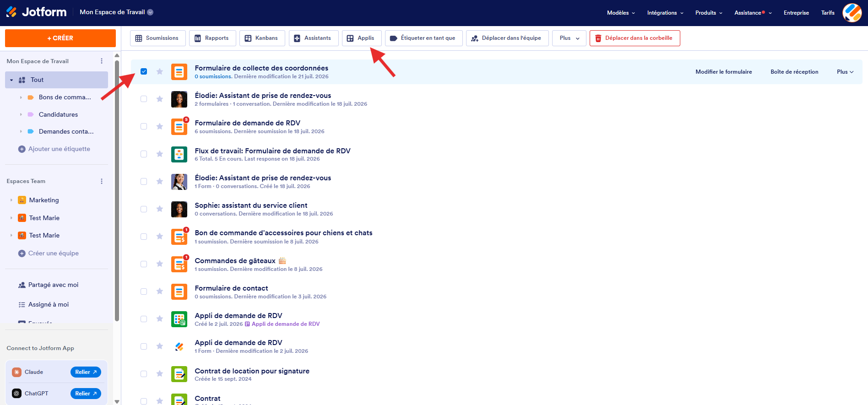Open Espaces Team options menu dots
Image resolution: width=868 pixels, height=405 pixels.
tap(102, 181)
